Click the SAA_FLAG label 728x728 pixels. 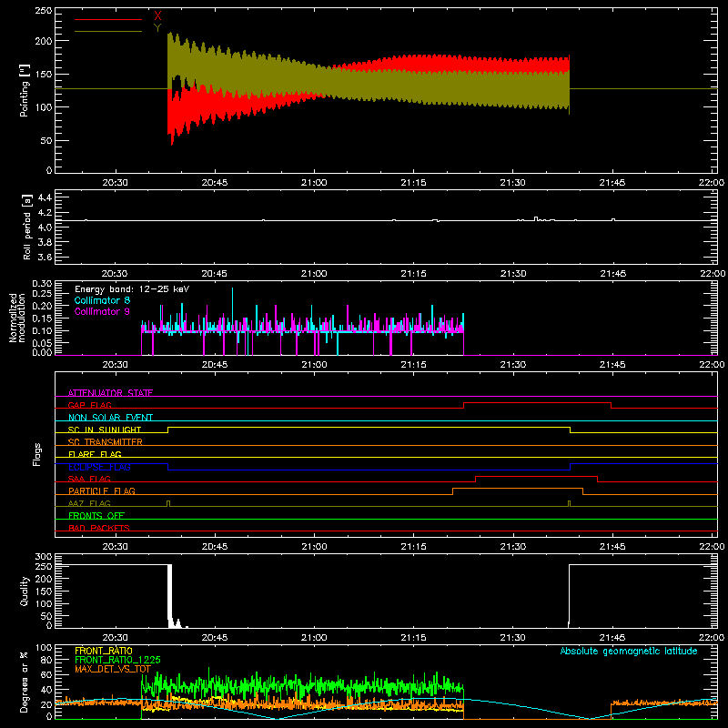pyautogui.click(x=89, y=479)
